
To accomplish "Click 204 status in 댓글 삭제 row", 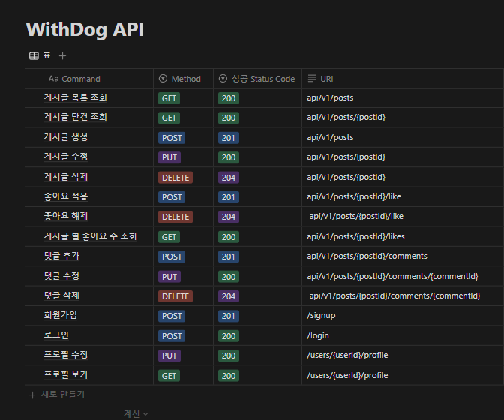I will pos(229,296).
